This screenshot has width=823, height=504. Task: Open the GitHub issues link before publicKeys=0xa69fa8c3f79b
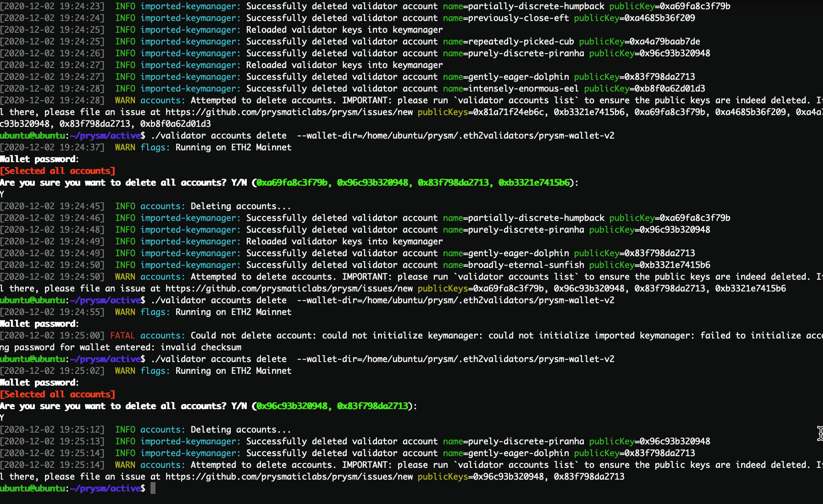pyautogui.click(x=289, y=289)
